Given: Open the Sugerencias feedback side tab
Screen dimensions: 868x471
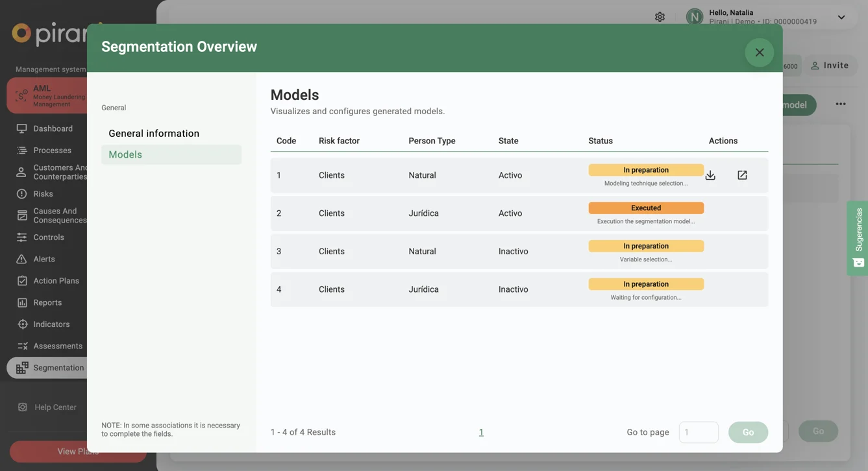Looking at the screenshot, I should pyautogui.click(x=858, y=237).
